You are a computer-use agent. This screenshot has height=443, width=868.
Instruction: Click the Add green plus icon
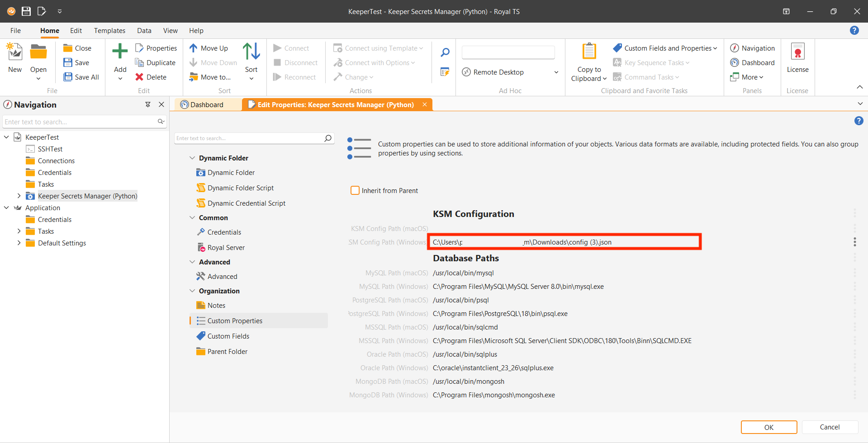click(120, 52)
